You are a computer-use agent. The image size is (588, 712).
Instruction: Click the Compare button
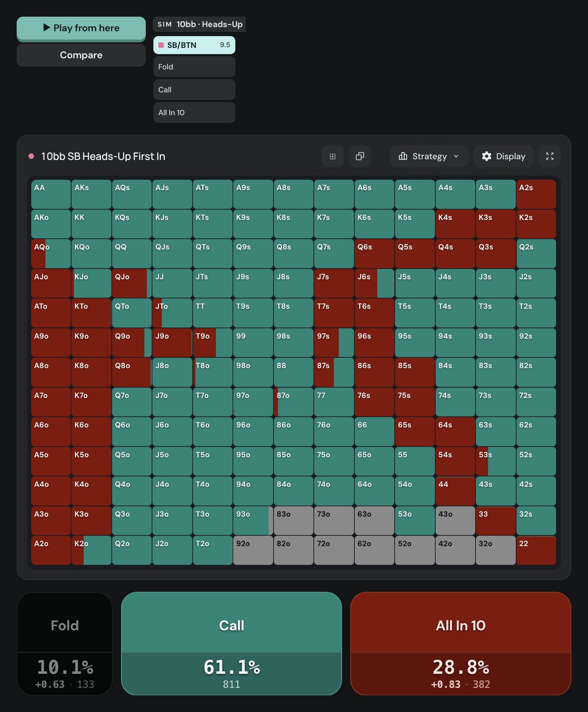[81, 55]
